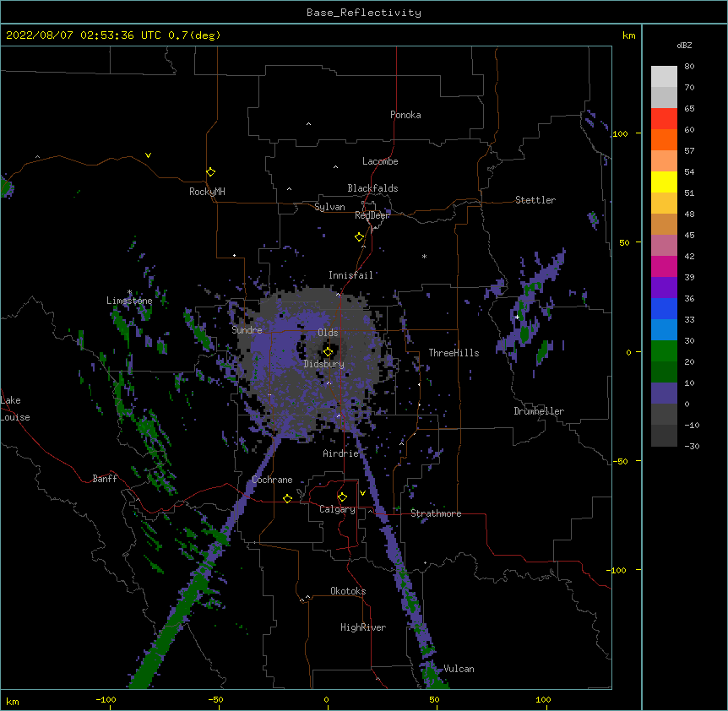Click the -50 tick label on bottom axis
Viewport: 728px width, 711px height.
(215, 699)
